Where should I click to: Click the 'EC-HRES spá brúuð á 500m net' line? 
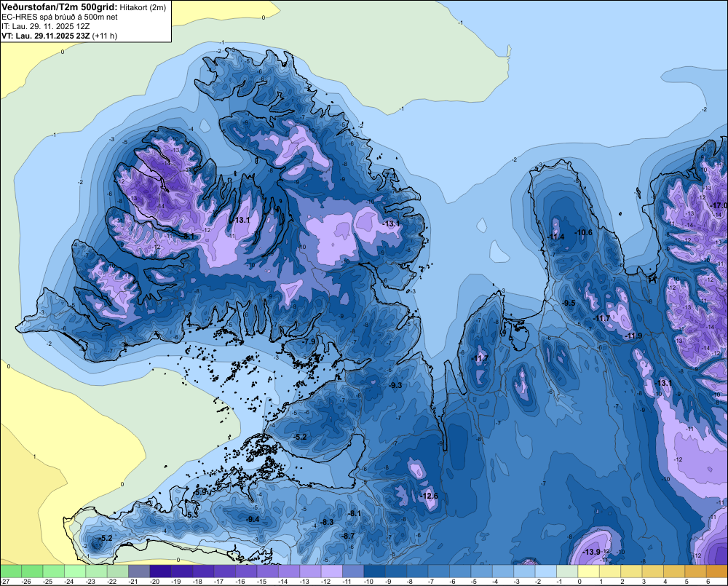pyautogui.click(x=60, y=17)
